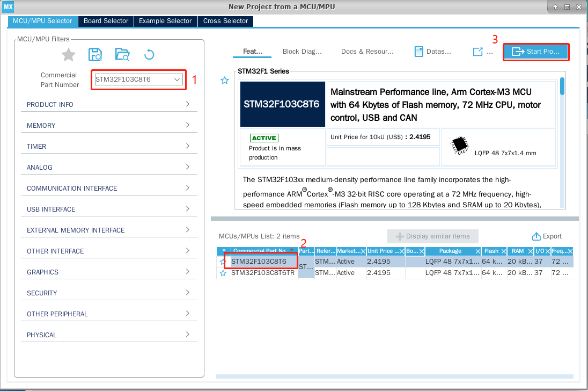Remove the Unit Price column

pyautogui.click(x=402, y=251)
